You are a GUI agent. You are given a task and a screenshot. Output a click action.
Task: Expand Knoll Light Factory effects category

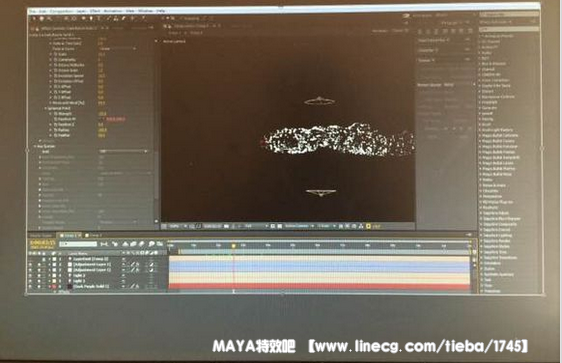pyautogui.click(x=481, y=130)
